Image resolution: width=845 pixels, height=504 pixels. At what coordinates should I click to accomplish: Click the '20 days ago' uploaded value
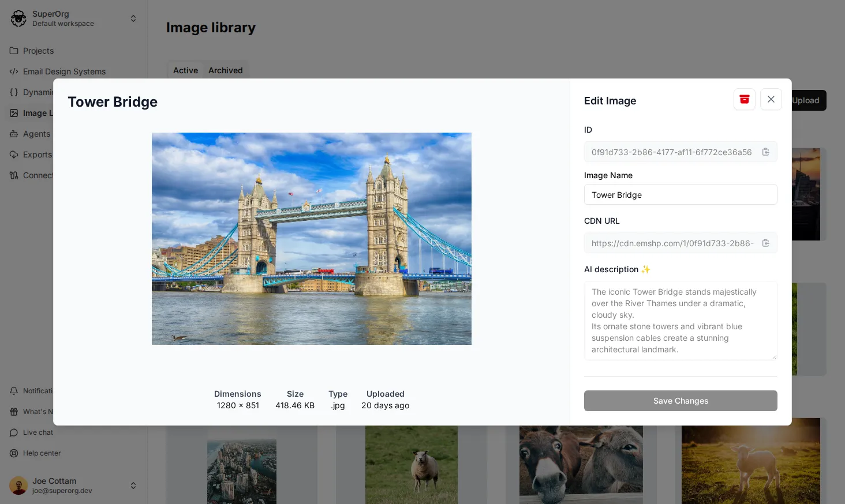(386, 405)
